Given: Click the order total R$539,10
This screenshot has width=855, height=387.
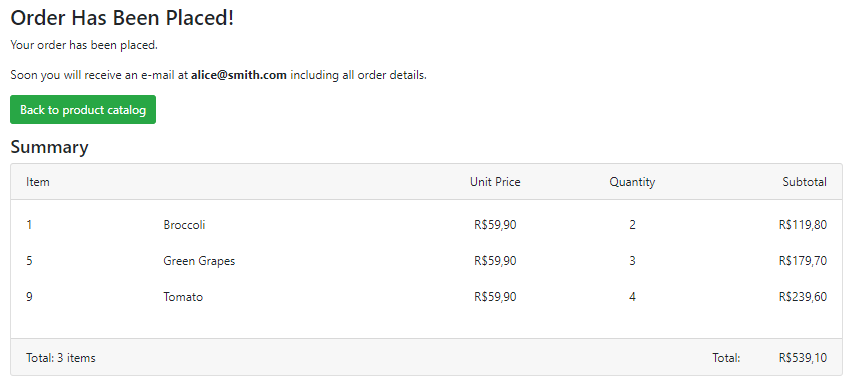Looking at the screenshot, I should coord(803,358).
